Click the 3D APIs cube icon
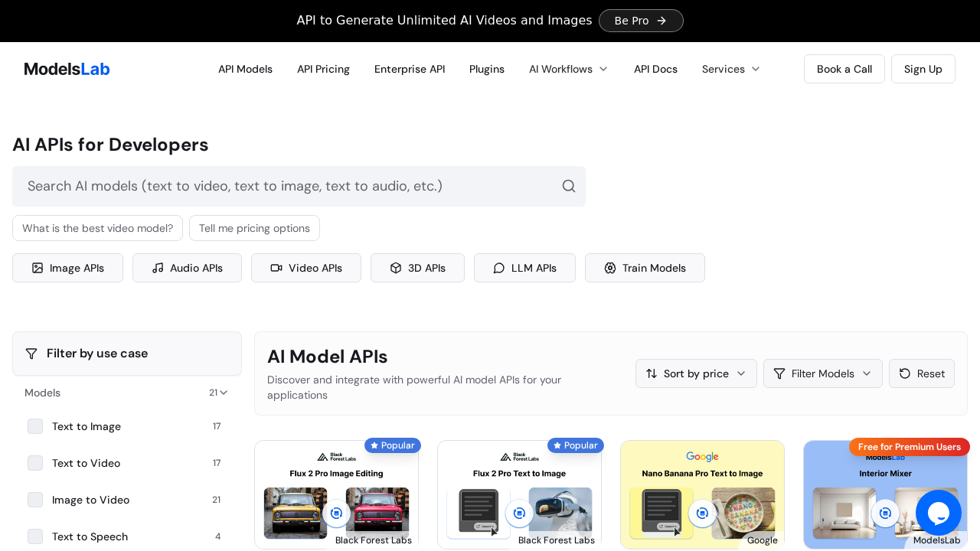The image size is (980, 551). tap(396, 268)
